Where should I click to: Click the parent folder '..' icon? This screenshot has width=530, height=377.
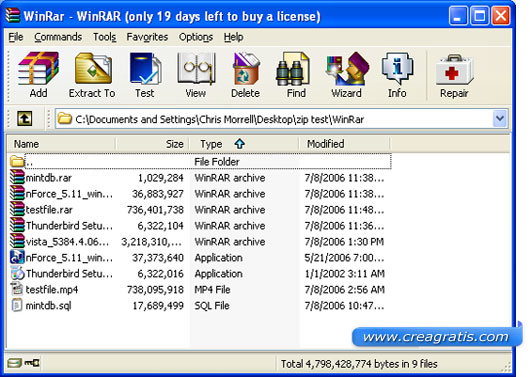17,161
